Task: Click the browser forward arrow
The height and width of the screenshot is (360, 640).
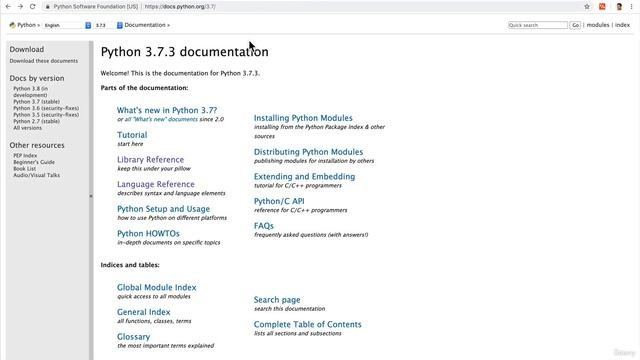Action: click(20, 7)
